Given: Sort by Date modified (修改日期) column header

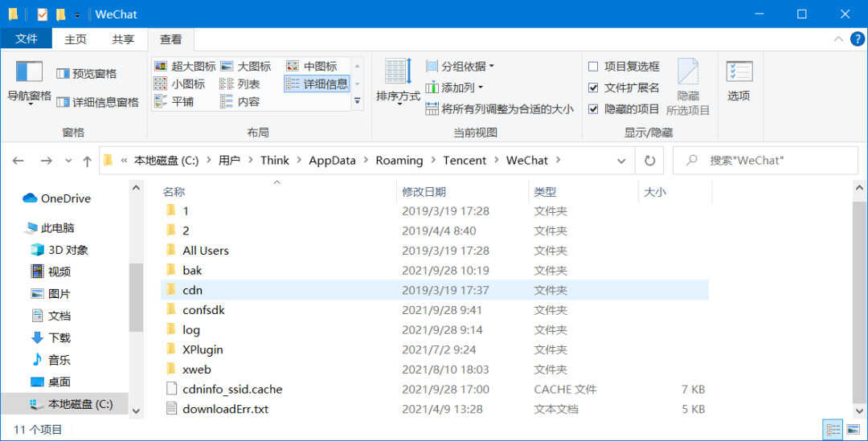Looking at the screenshot, I should pos(424,192).
